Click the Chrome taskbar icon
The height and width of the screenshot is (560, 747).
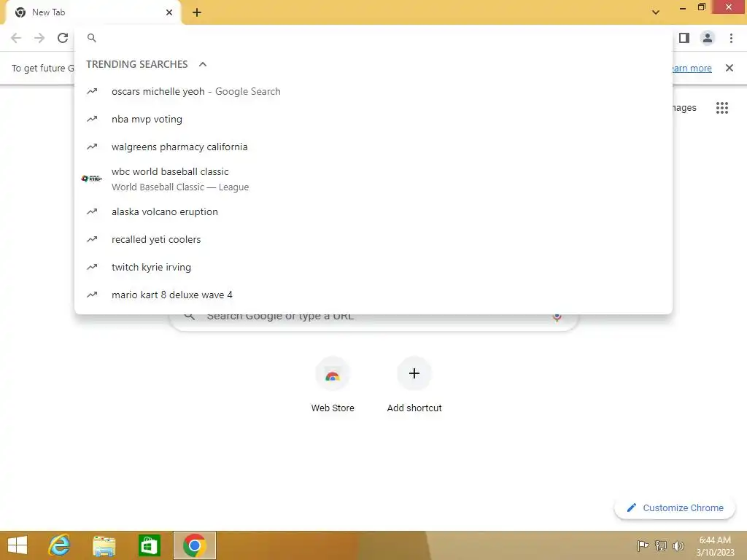tap(194, 545)
